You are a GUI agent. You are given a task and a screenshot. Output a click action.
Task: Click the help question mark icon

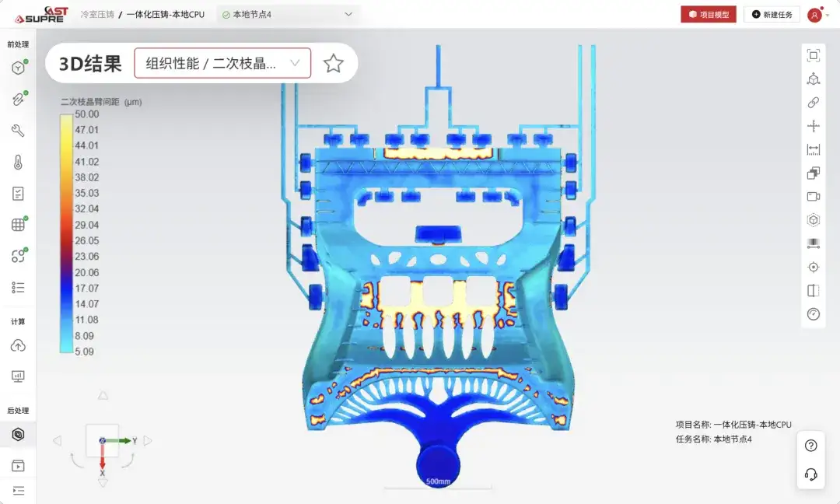coord(811,446)
